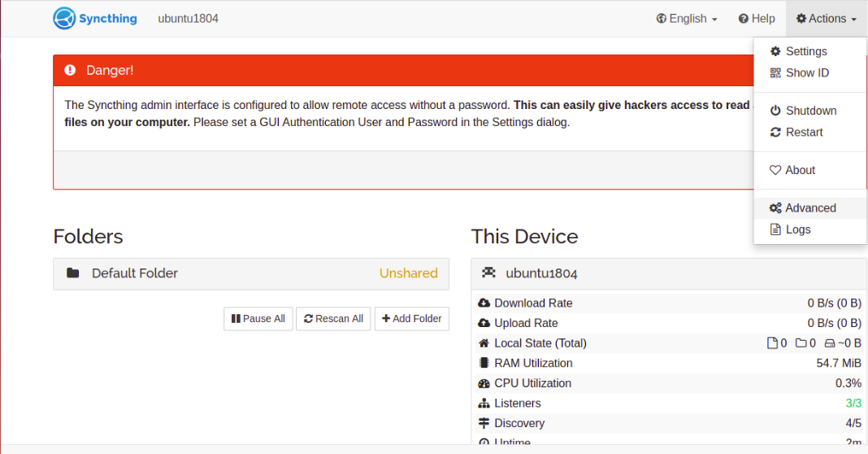Click the Download Rate cloud icon

tap(484, 303)
